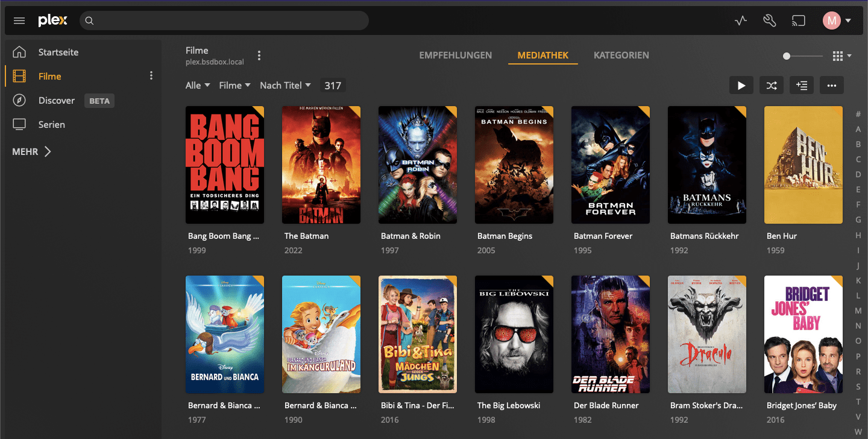
Task: Click the Ben Hur title link
Action: coord(782,236)
